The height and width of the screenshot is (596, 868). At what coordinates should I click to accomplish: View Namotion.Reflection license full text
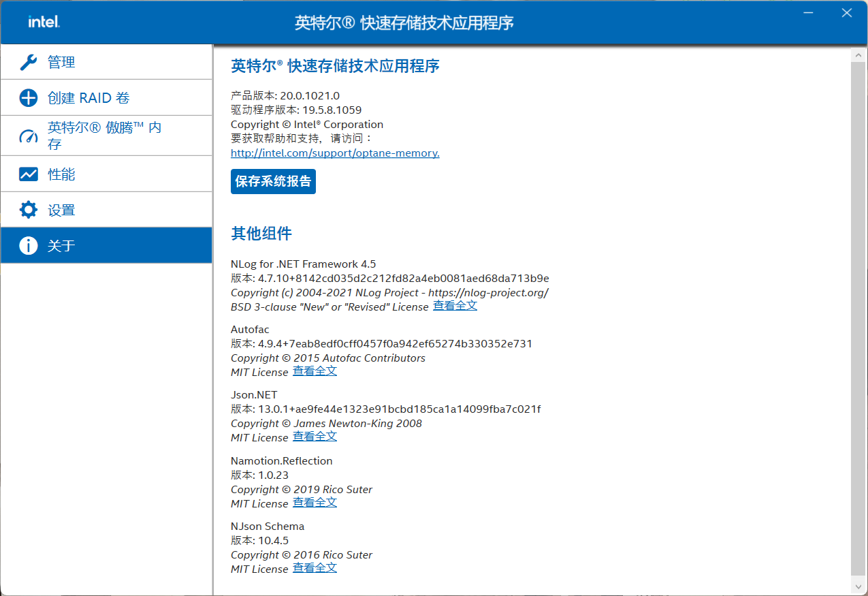coord(315,503)
